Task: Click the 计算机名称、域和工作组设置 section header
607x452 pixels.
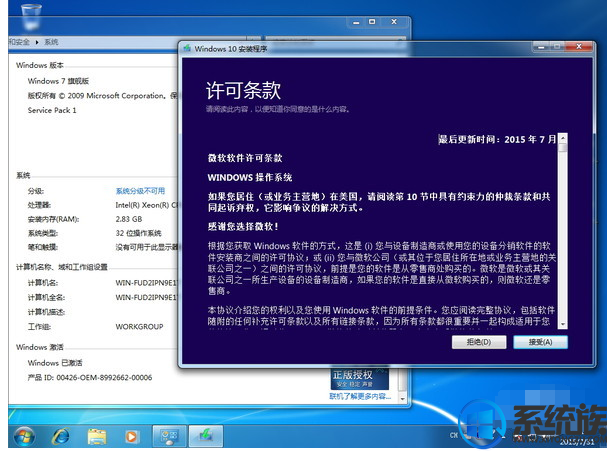Action: [62, 267]
